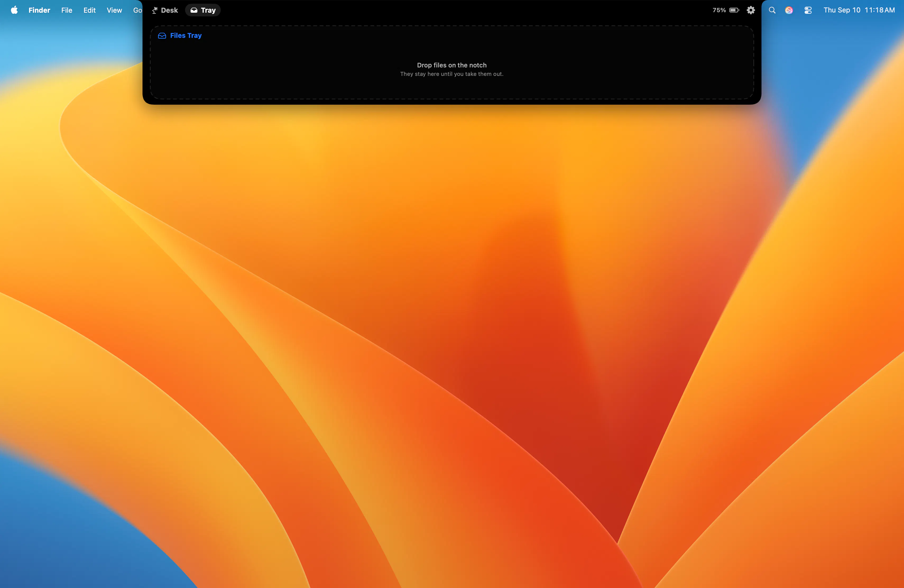This screenshot has height=588, width=904.
Task: Open the File menu
Action: click(66, 10)
